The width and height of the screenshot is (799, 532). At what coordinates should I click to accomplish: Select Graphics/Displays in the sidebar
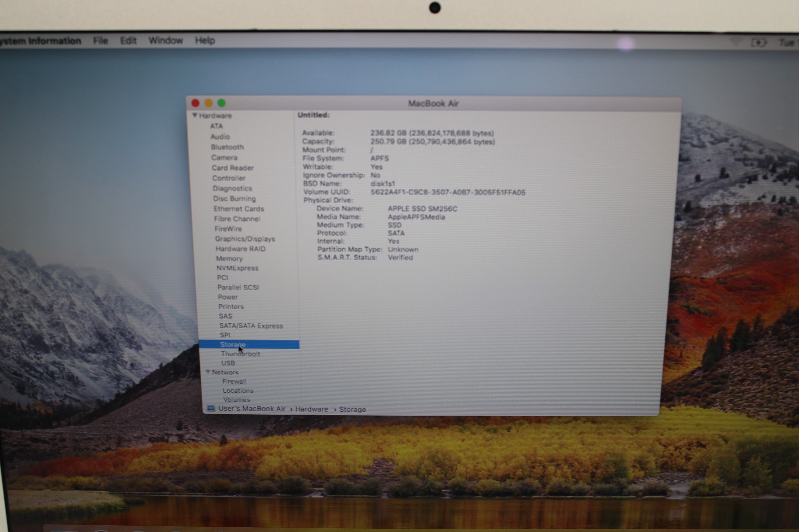click(245, 239)
